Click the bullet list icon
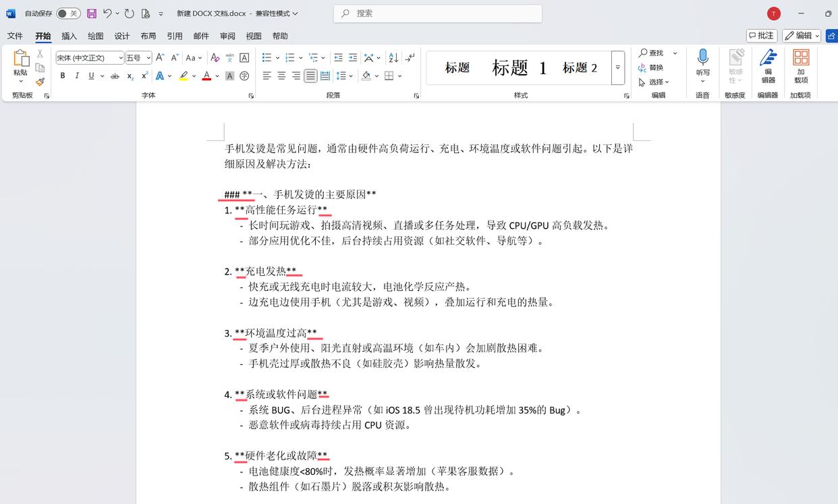The image size is (838, 504). (x=267, y=58)
